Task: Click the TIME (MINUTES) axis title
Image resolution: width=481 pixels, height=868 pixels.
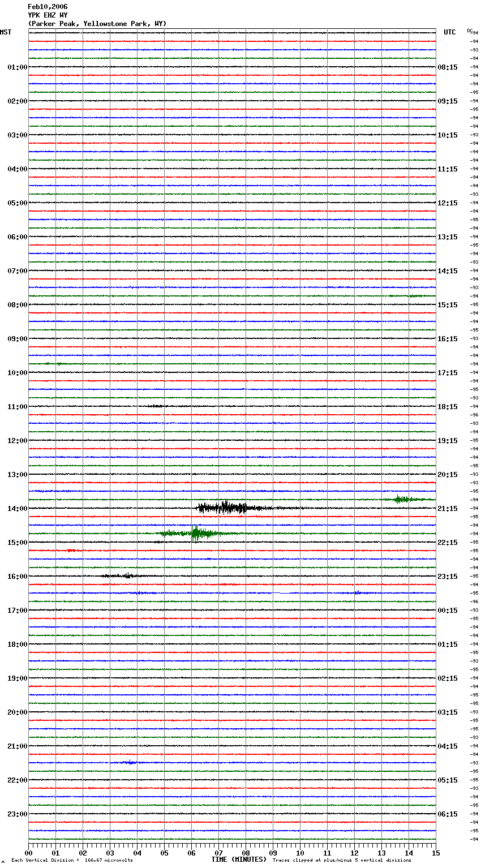Action: [x=239, y=860]
